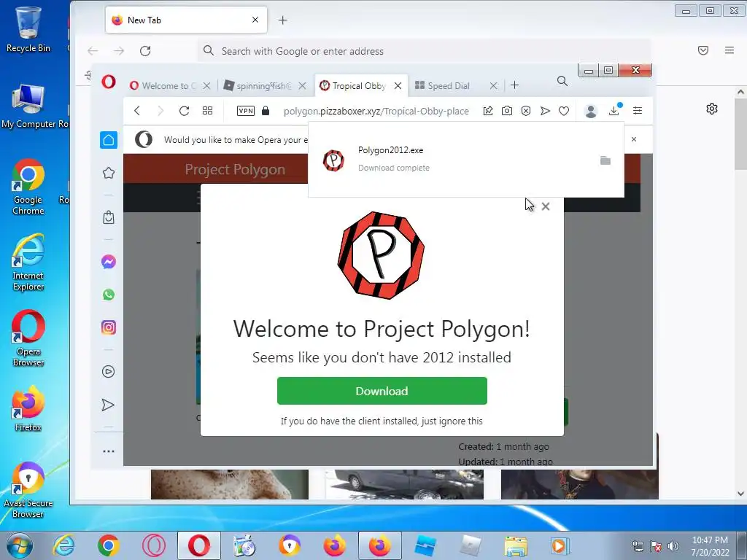Image resolution: width=747 pixels, height=560 pixels.
Task: Open Opera sidebar three-dots setup menu
Action: click(109, 451)
